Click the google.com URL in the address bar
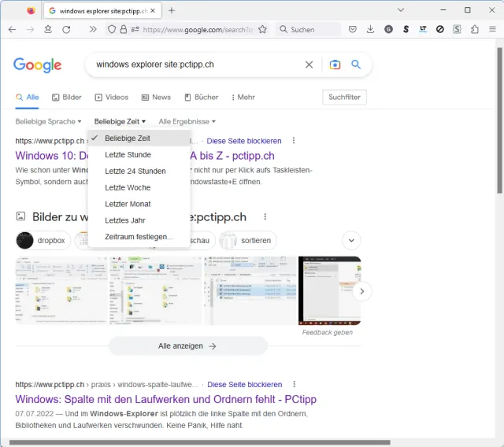Screen dimensions: 504x447 198,30
